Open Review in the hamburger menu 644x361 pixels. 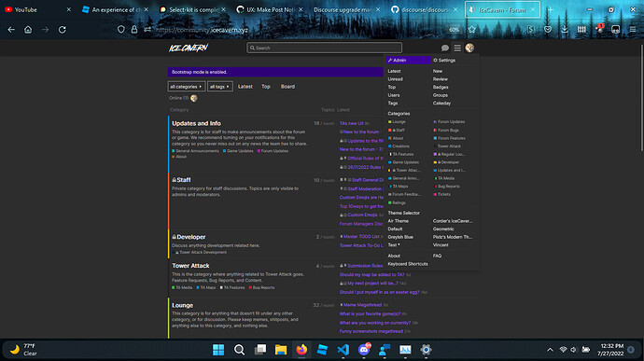click(x=440, y=79)
